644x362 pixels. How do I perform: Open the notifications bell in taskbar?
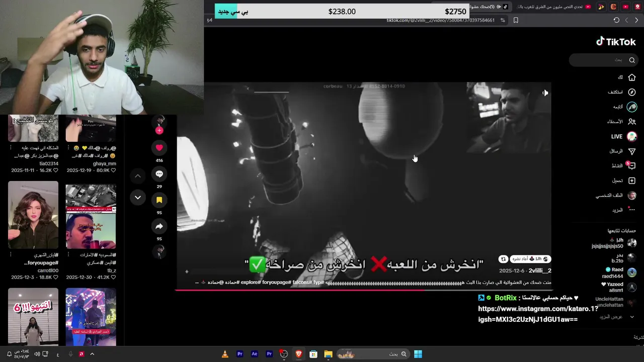(9, 354)
